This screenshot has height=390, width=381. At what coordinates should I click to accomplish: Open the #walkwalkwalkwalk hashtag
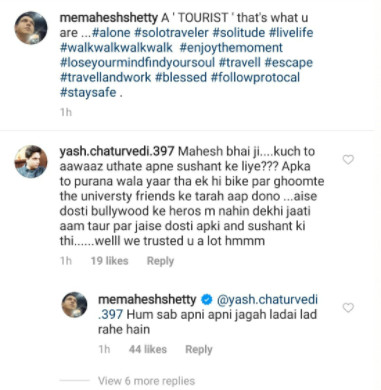(116, 48)
